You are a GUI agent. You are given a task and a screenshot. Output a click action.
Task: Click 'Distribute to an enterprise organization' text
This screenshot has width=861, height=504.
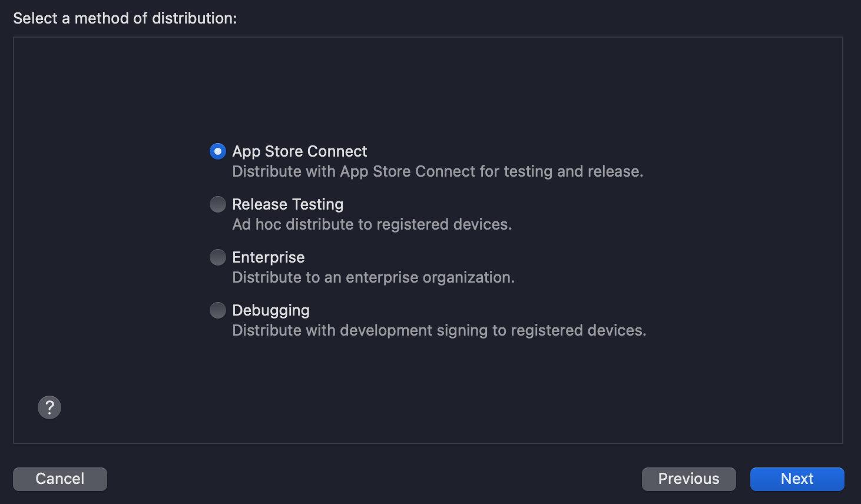373,277
